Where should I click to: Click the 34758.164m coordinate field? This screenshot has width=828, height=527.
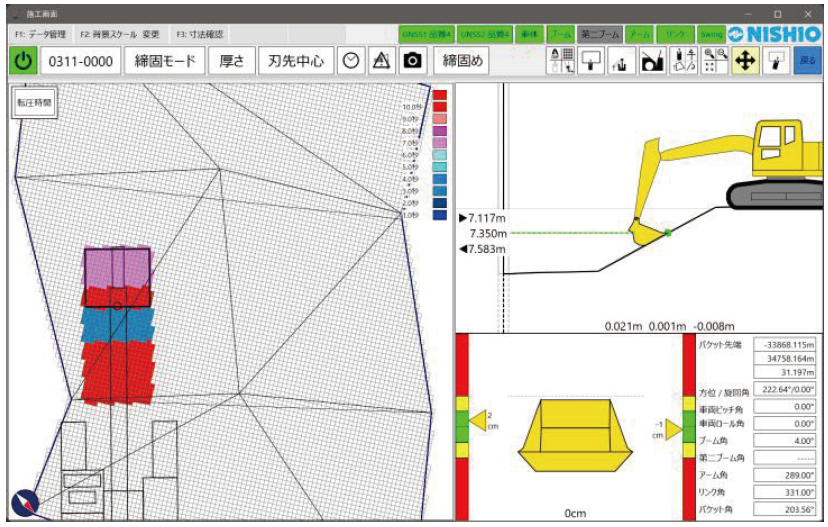pyautogui.click(x=785, y=359)
